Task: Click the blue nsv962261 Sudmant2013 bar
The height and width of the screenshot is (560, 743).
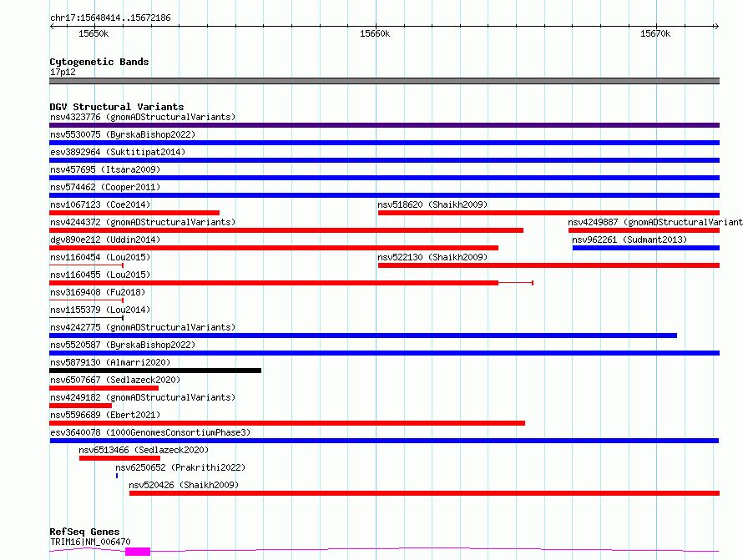Action: pos(646,248)
